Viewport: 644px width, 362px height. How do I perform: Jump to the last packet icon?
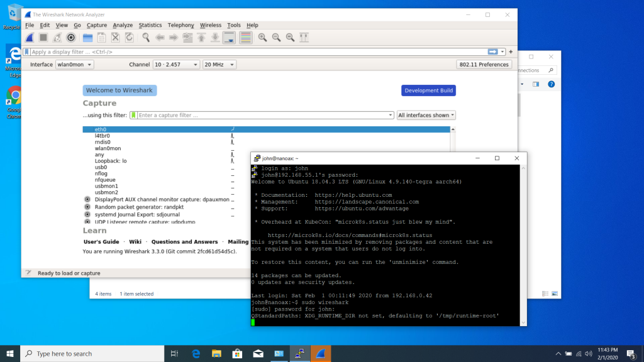click(215, 38)
